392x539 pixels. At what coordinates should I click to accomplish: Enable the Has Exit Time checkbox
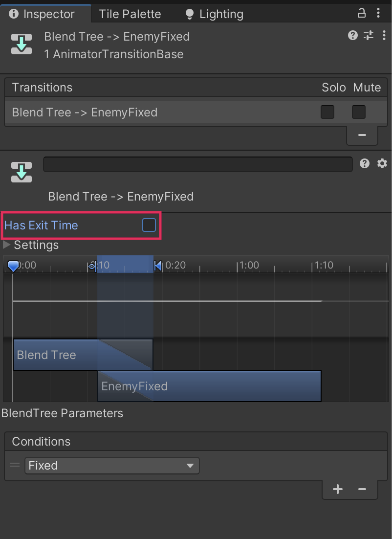tap(149, 225)
